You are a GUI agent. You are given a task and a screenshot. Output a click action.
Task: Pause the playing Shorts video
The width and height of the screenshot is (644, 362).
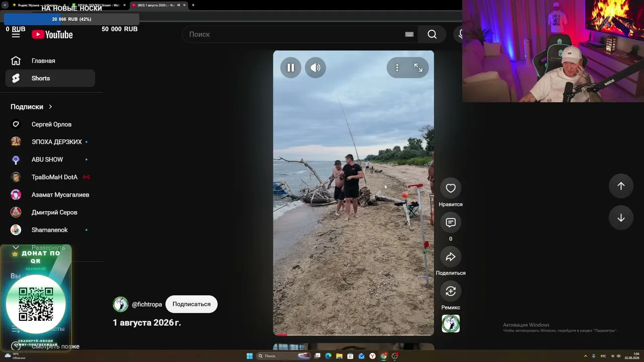(291, 68)
